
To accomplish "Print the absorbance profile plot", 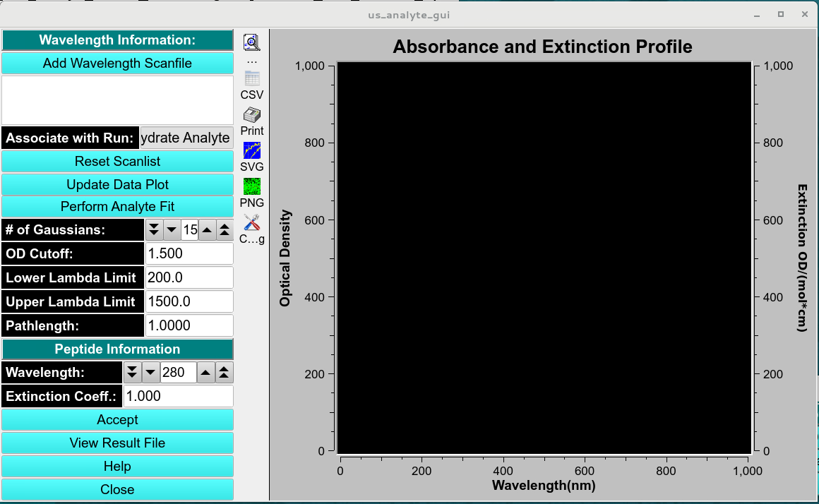I will point(252,115).
